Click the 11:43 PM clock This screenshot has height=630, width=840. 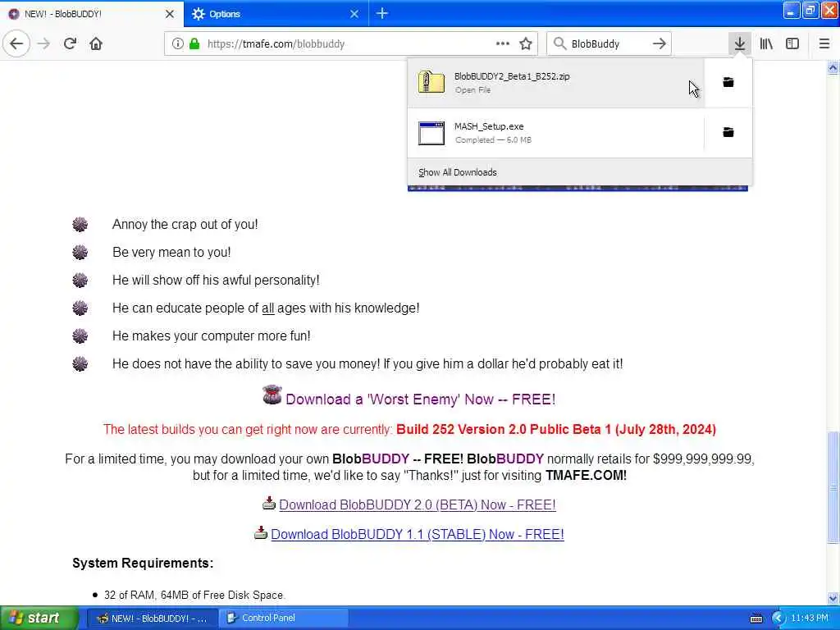(810, 619)
